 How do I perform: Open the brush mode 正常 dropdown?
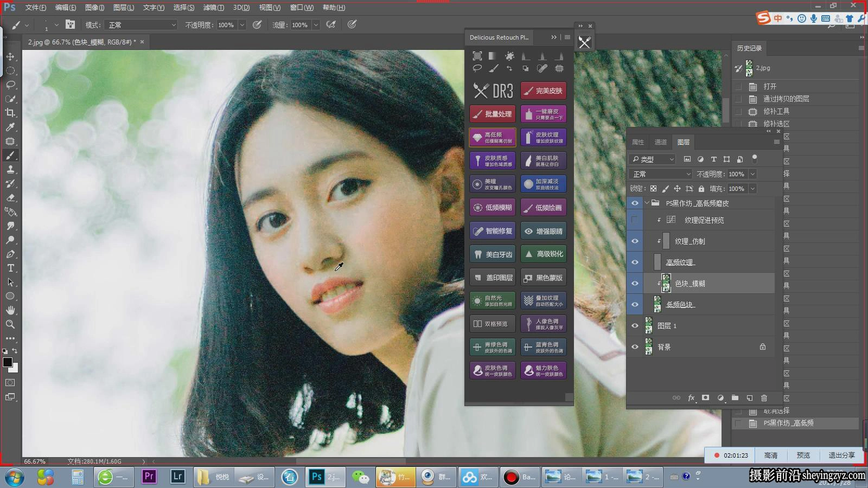point(142,25)
